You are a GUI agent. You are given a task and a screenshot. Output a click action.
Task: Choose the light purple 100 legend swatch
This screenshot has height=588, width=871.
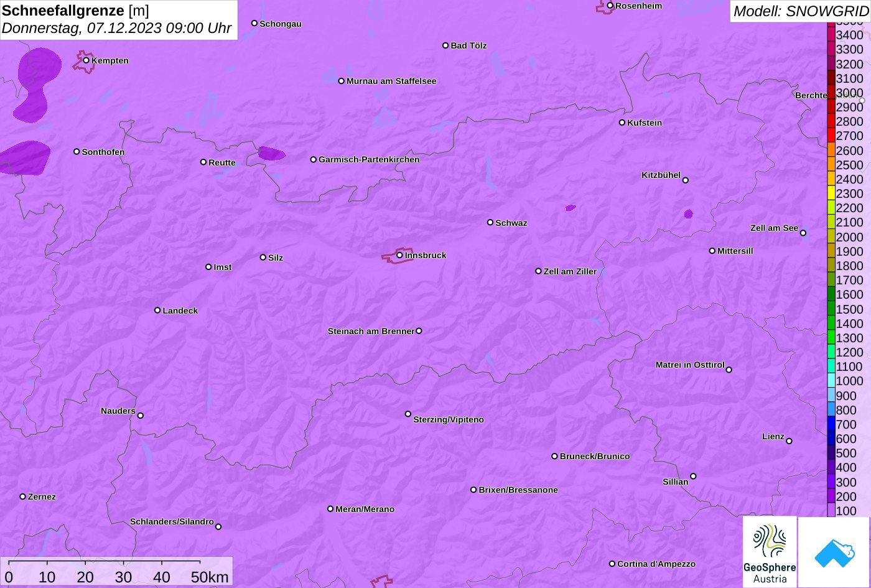(x=831, y=511)
